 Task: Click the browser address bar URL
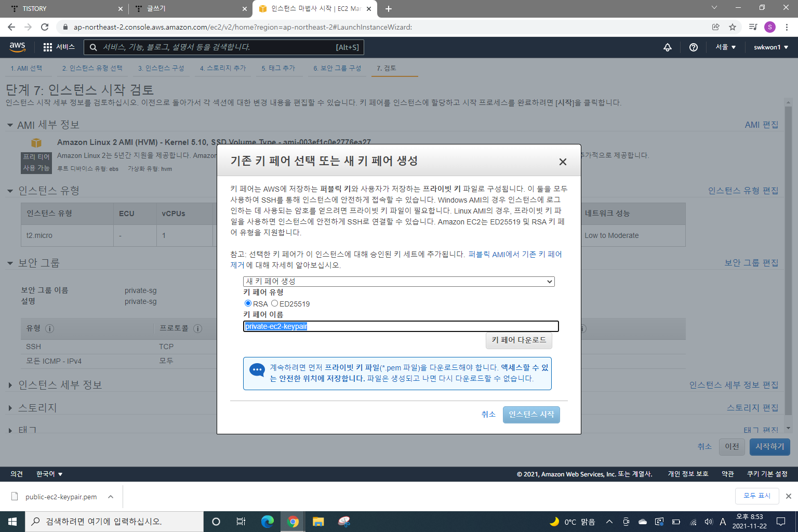(243, 27)
